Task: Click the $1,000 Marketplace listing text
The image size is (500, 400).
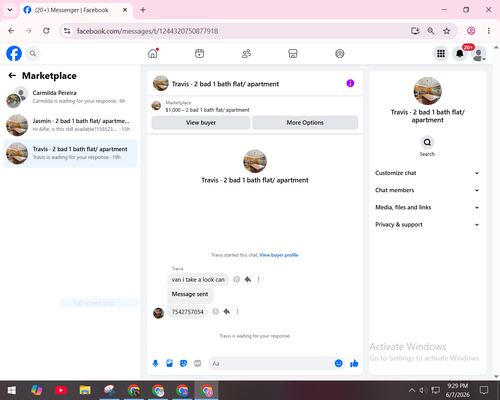Action: coord(207,110)
